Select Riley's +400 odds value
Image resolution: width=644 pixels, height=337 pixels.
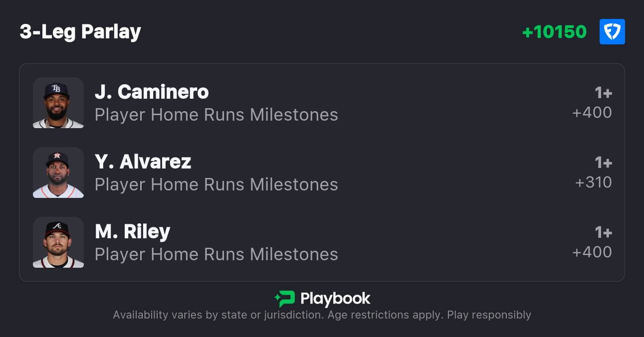tap(592, 252)
